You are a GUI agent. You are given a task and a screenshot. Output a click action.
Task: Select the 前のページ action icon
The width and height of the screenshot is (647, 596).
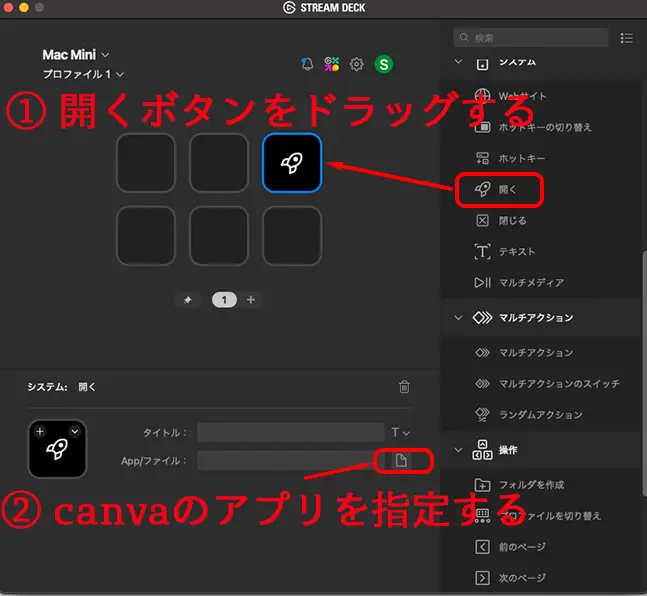pos(482,547)
